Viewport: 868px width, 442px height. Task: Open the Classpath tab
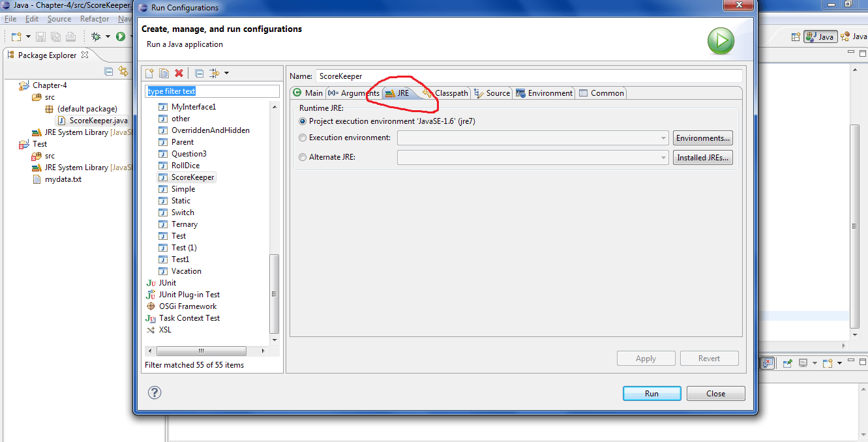(445, 93)
